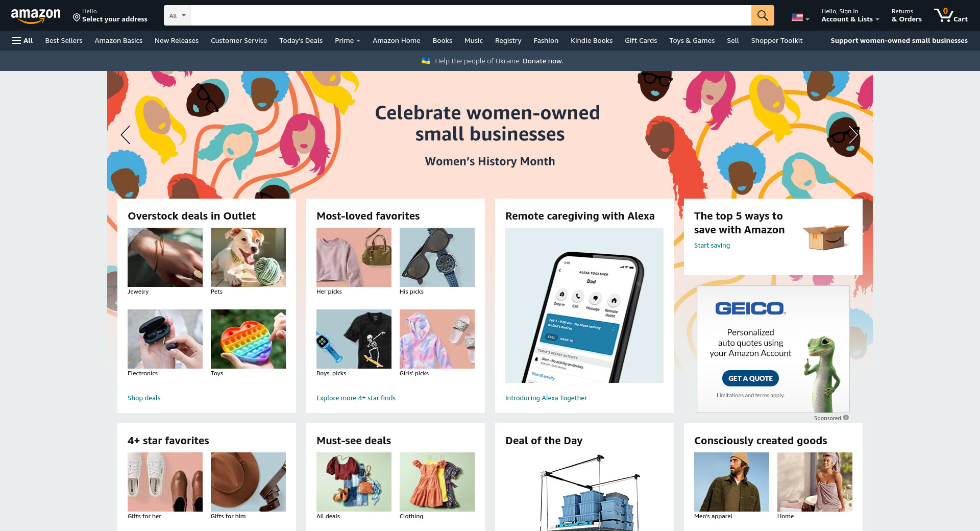Click the Amazon logo
Screen dimensions: 980x531
[36, 16]
